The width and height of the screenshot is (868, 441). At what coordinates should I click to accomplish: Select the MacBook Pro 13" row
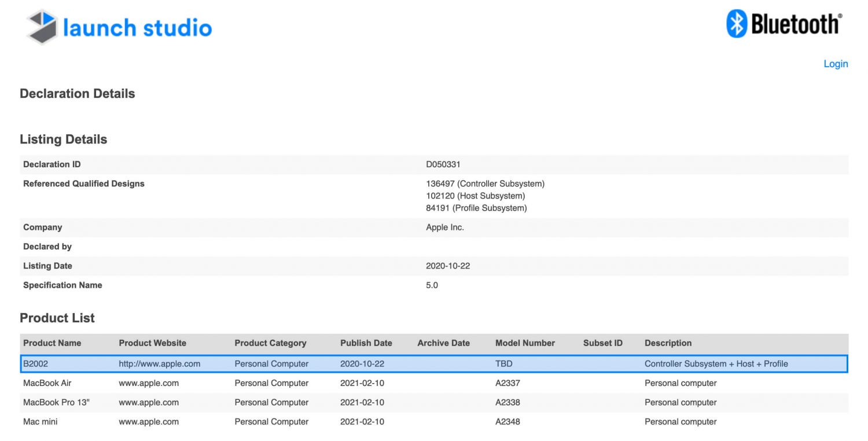(56, 402)
